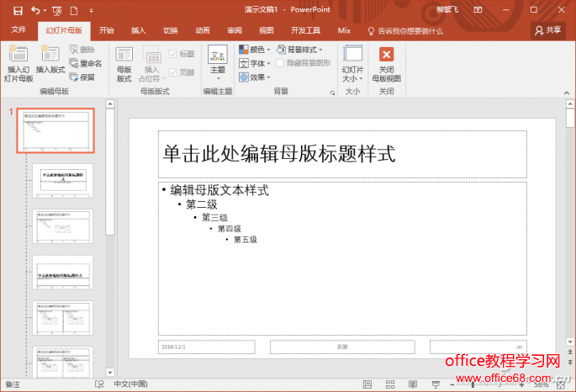Viewport: 576px width, 392px height.
Task: Open the File (文件) tab
Action: click(18, 29)
